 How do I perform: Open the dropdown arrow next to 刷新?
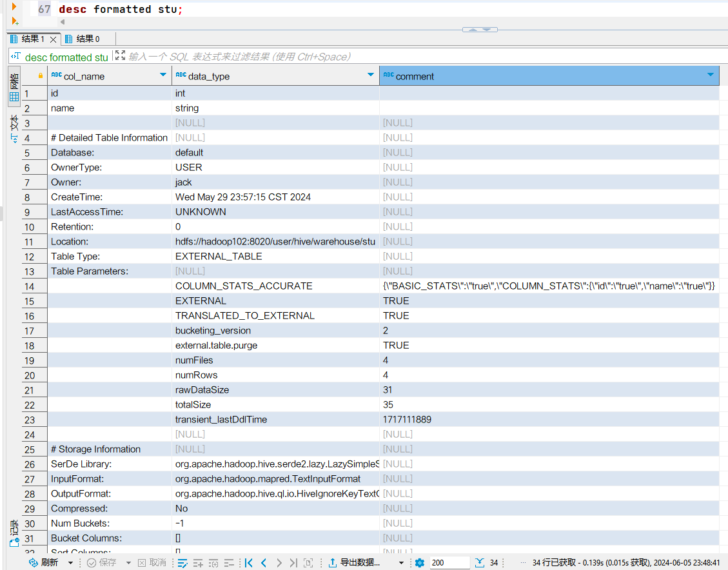[70, 563]
